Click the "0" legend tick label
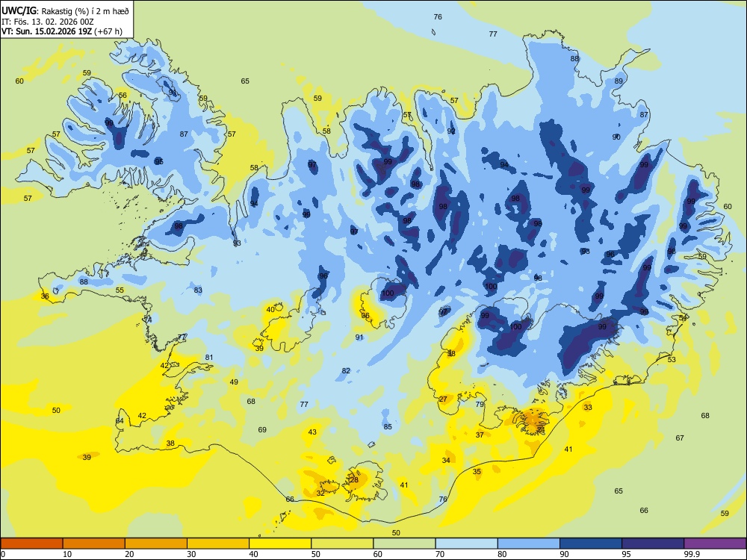 pos(3,554)
